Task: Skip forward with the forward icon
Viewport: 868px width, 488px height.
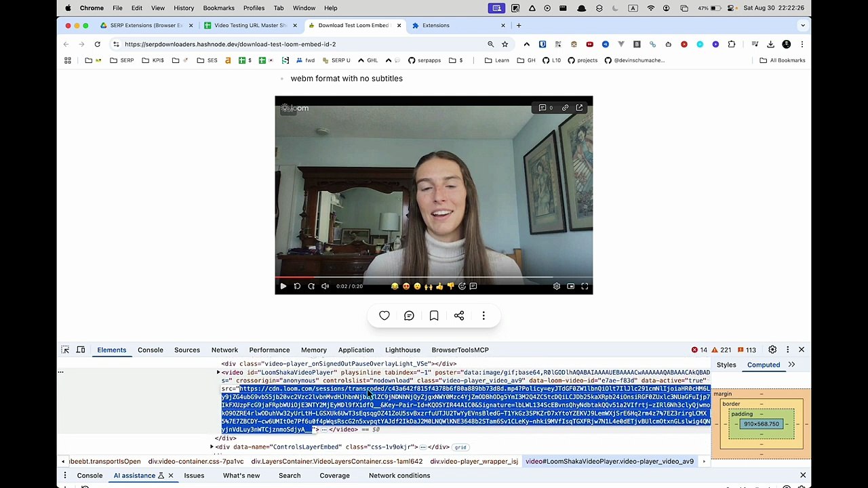Action: [x=311, y=286]
